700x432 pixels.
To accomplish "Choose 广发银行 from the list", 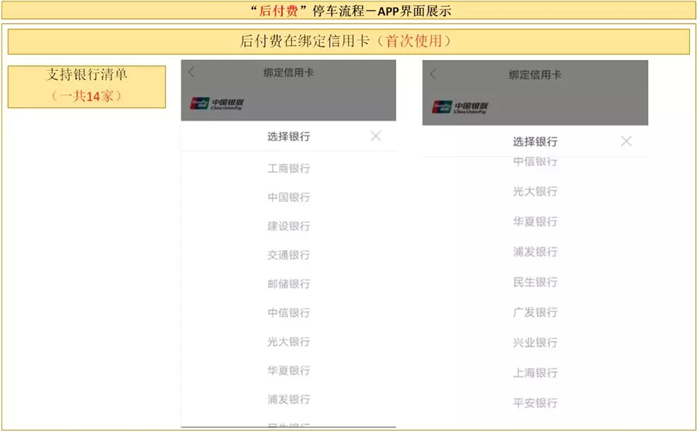I will (535, 312).
